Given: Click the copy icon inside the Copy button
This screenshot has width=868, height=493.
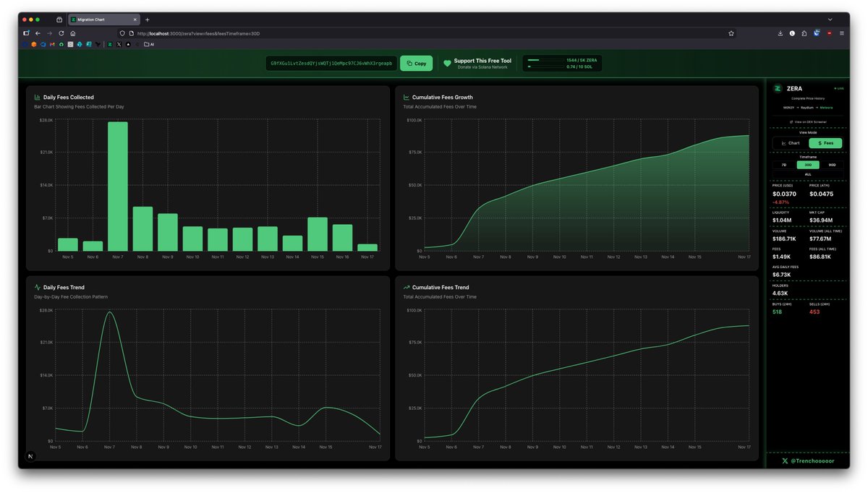Looking at the screenshot, I should (409, 63).
